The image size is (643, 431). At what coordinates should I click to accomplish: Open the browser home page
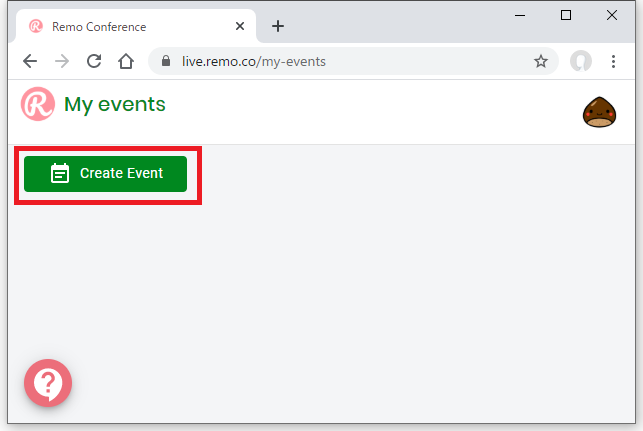tap(126, 61)
